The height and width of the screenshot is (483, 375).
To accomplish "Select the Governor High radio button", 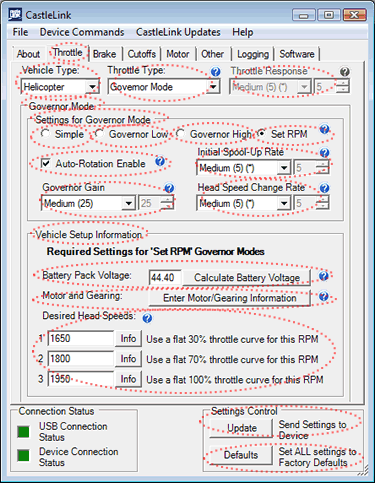I will (180, 134).
